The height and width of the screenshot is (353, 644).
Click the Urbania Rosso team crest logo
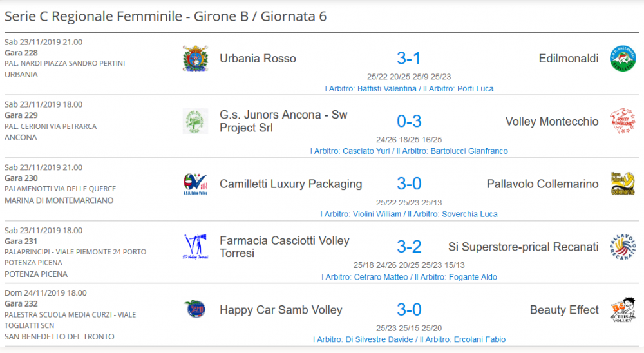point(196,59)
